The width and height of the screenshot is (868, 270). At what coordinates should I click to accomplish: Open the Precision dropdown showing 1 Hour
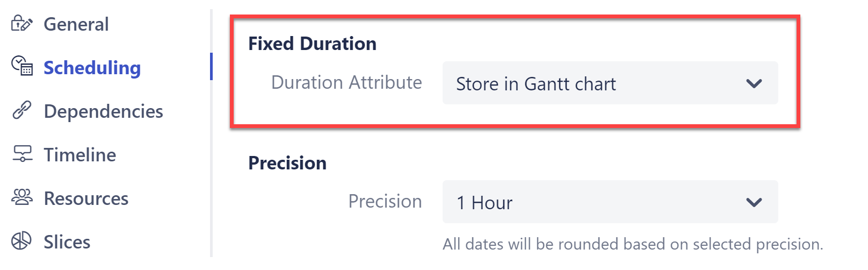[609, 202]
